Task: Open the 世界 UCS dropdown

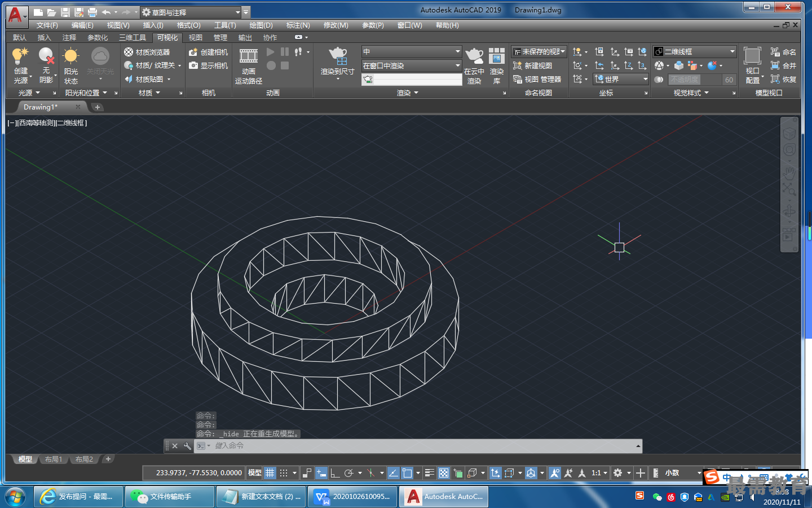Action: click(x=621, y=80)
